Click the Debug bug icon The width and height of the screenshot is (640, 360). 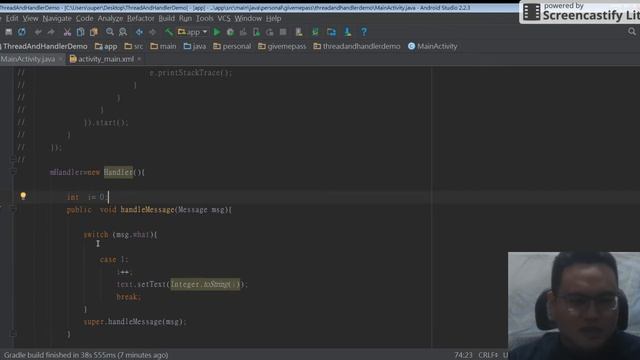[230, 32]
